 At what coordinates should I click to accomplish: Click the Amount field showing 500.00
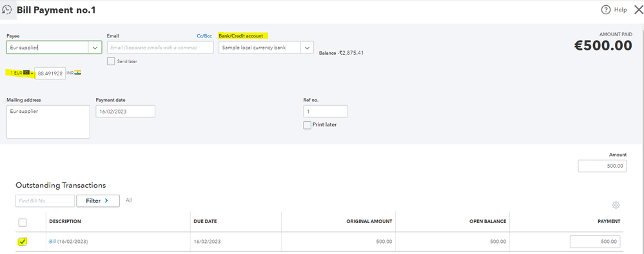pos(602,166)
